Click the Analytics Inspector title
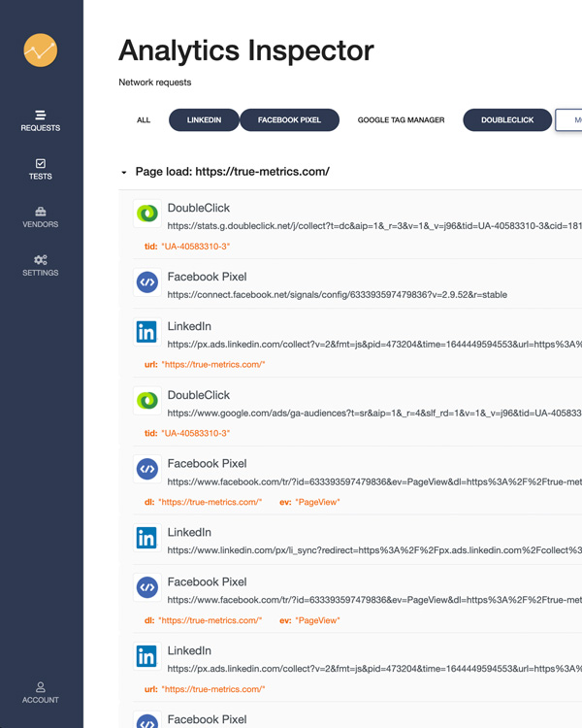 pyautogui.click(x=246, y=50)
